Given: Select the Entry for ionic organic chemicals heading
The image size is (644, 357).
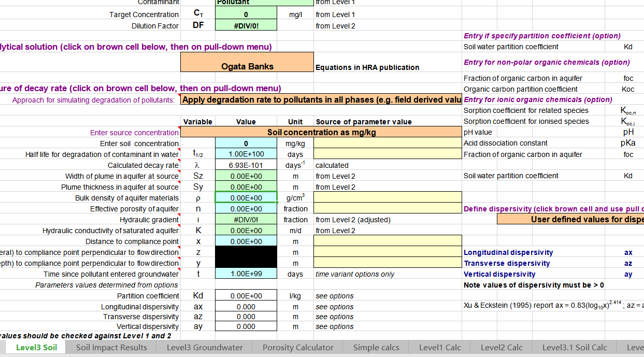Looking at the screenshot, I should point(538,99).
